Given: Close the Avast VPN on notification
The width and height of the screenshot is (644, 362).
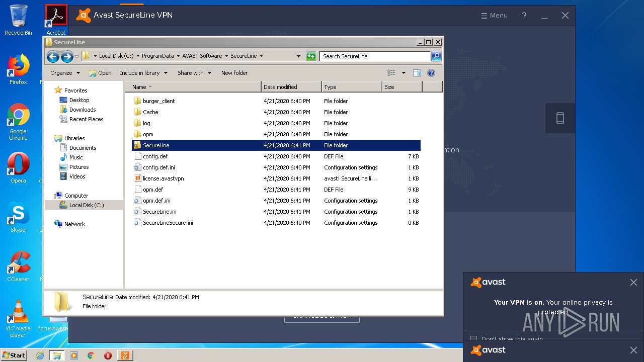Looking at the screenshot, I should pos(633,283).
